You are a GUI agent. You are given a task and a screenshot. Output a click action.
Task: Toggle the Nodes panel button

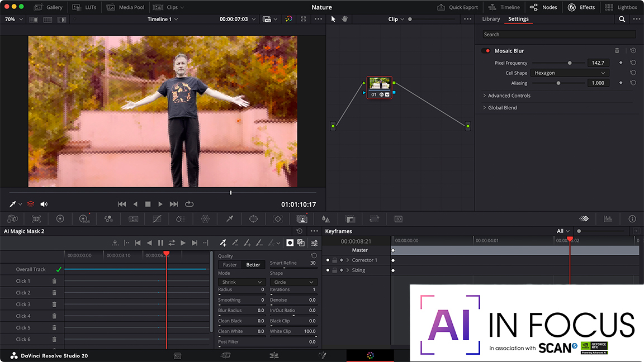(543, 7)
